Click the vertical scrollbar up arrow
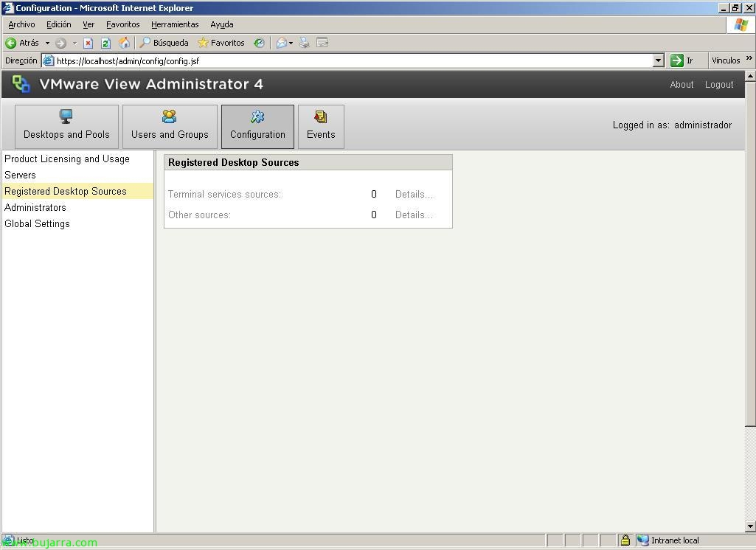Viewport: 756px width, 550px height. click(750, 76)
